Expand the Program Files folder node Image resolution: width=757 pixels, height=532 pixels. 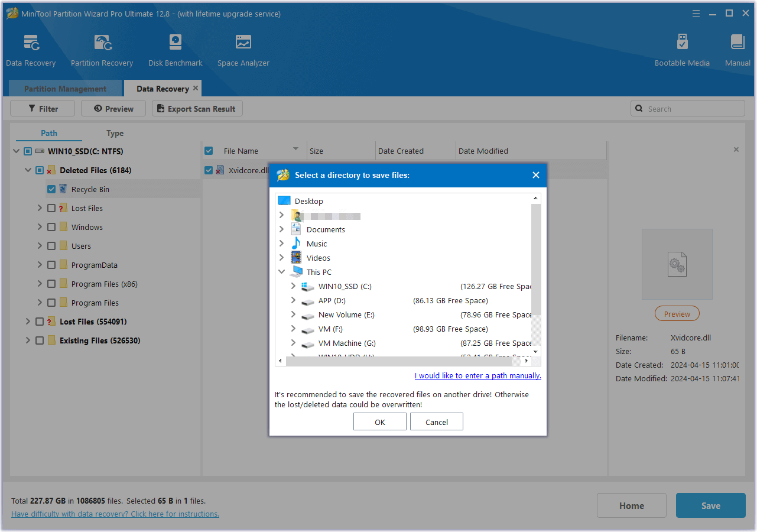[40, 303]
